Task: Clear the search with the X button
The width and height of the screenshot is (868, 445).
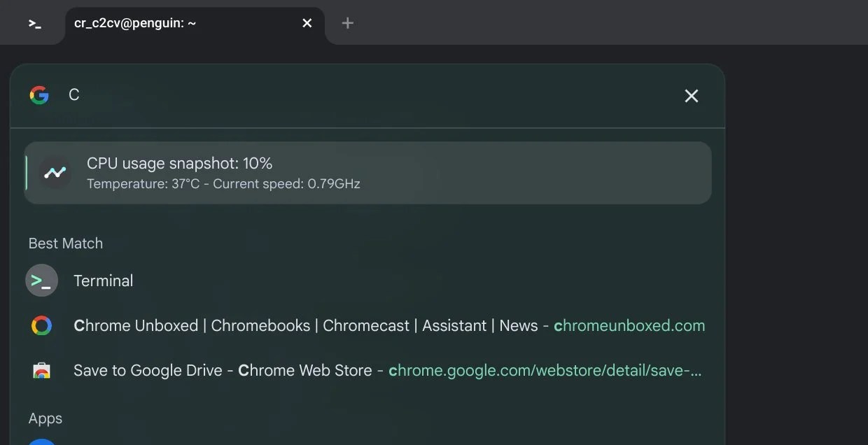Action: click(691, 96)
